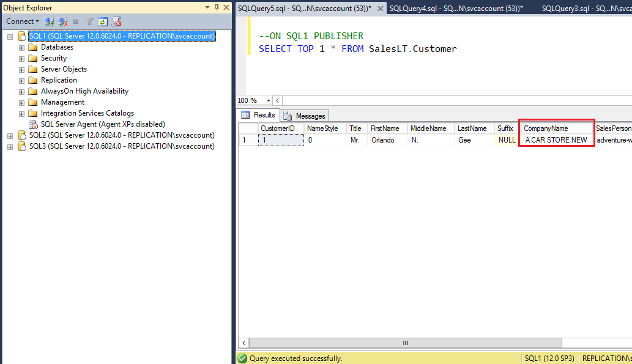The height and width of the screenshot is (364, 632).
Task: Expand the SQL3 server node
Action: click(10, 147)
